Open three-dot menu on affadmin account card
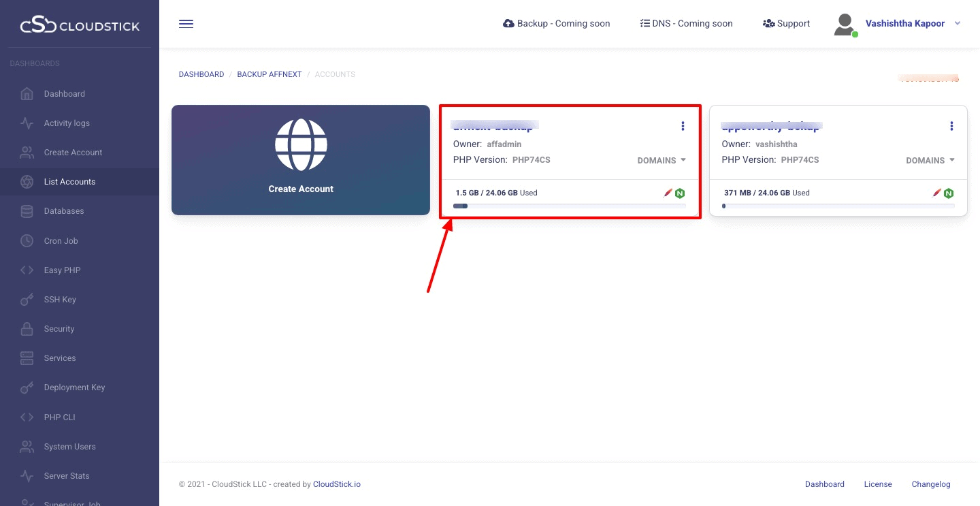 (683, 126)
